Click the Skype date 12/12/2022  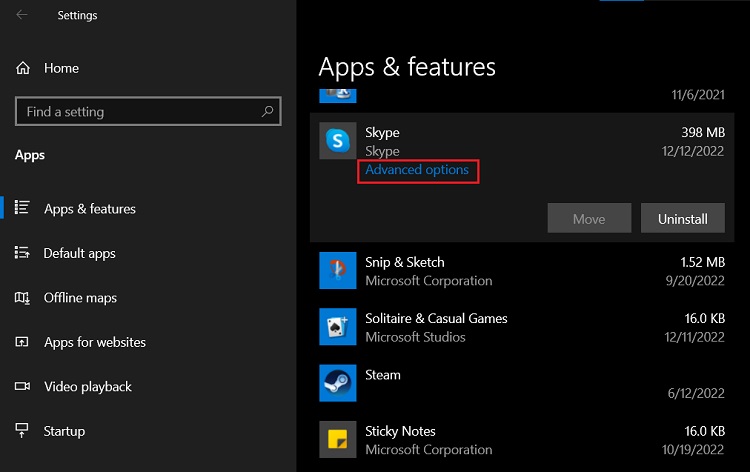click(x=693, y=151)
